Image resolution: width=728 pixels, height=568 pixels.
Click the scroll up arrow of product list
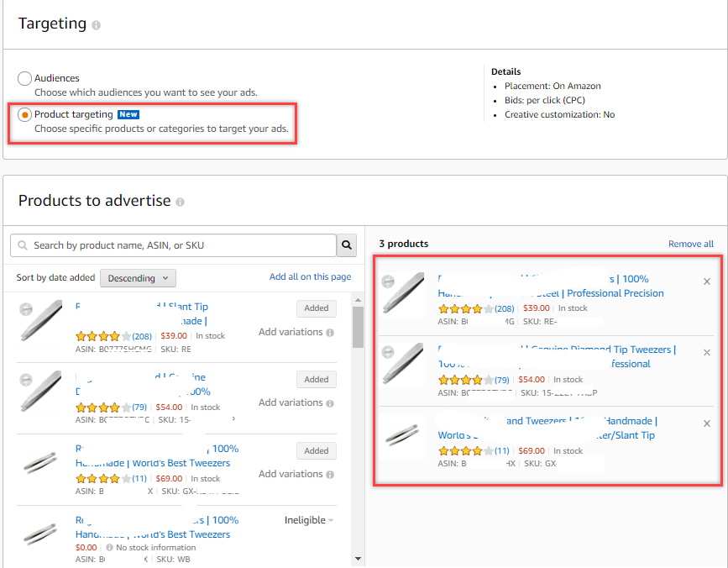pos(358,300)
